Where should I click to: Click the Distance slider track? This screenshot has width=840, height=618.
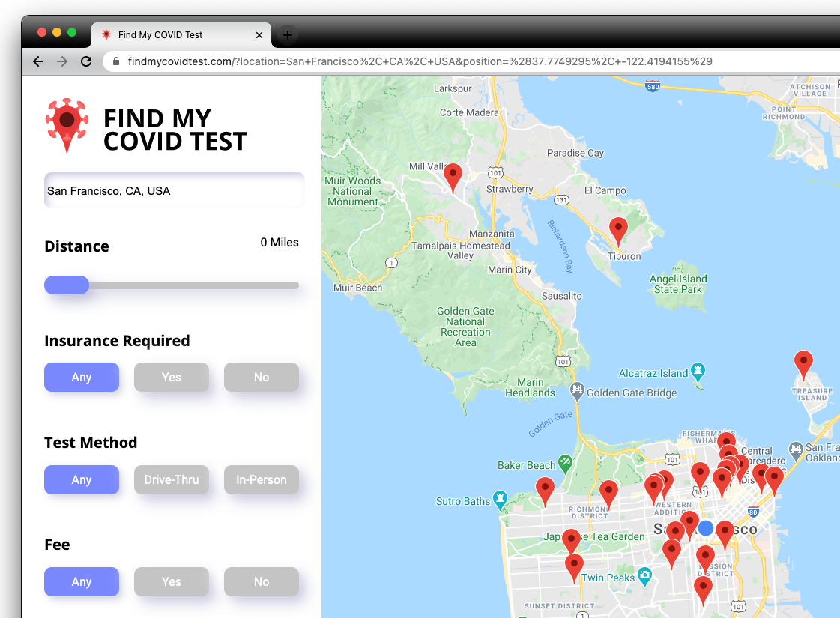click(172, 285)
